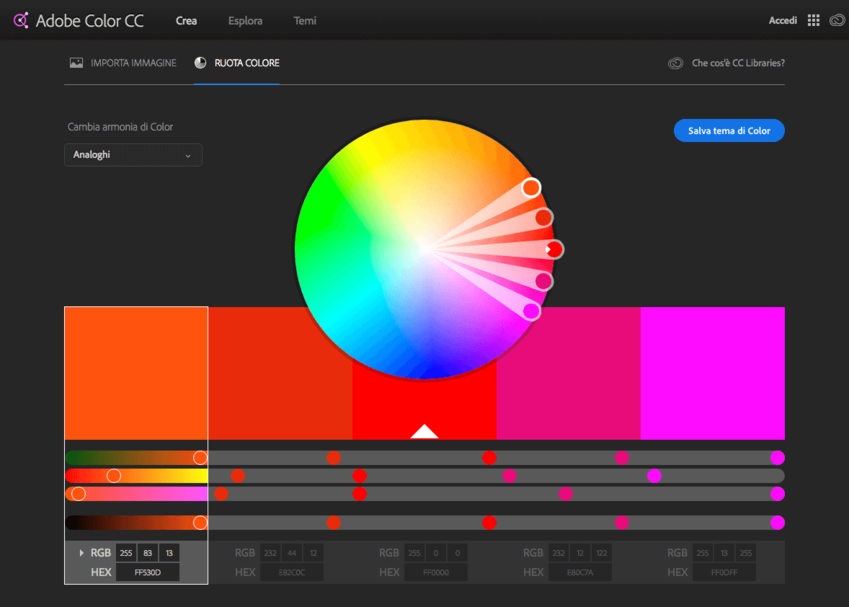849x607 pixels.
Task: Click the green-to-orange first slider knob
Action: coord(200,458)
